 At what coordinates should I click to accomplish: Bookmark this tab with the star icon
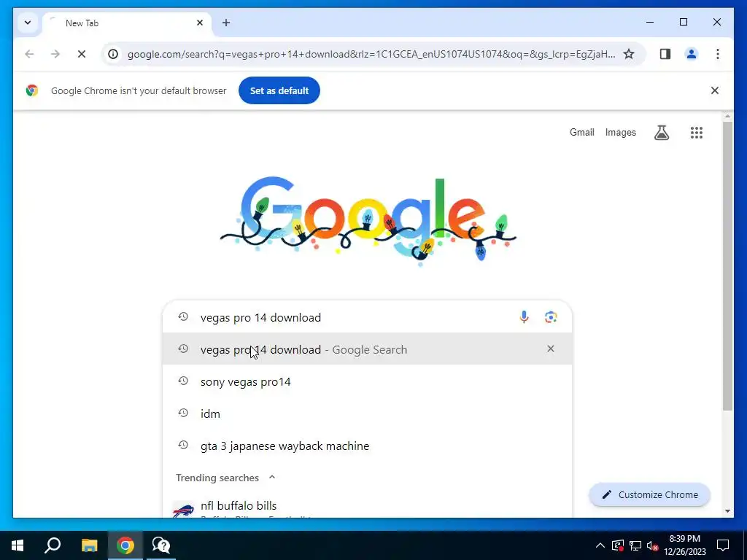(629, 54)
